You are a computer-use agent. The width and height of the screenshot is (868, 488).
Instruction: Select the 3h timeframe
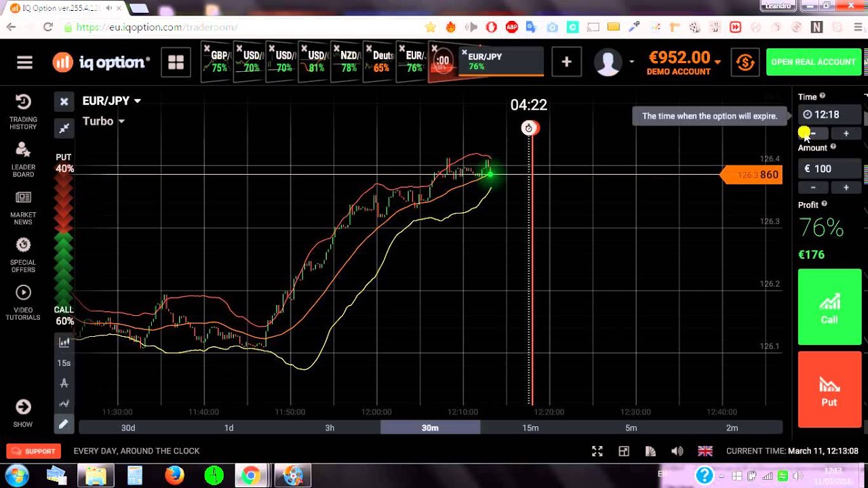330,428
